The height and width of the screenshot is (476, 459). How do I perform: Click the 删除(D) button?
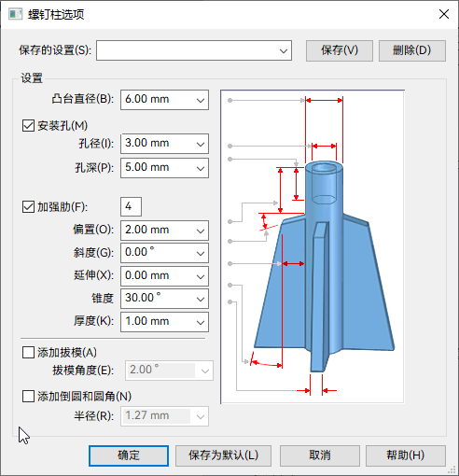[x=412, y=50]
